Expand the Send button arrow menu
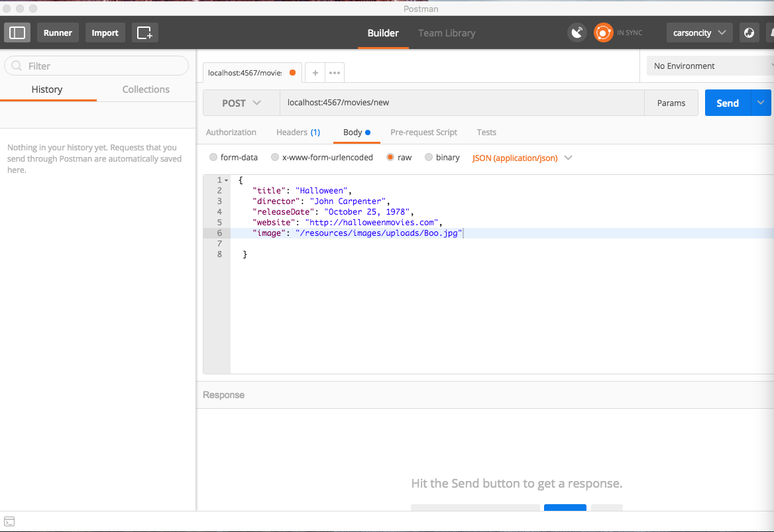 pos(761,103)
